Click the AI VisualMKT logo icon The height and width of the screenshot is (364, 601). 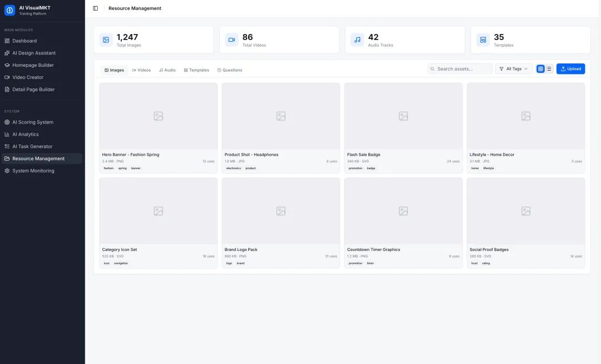click(x=9, y=11)
